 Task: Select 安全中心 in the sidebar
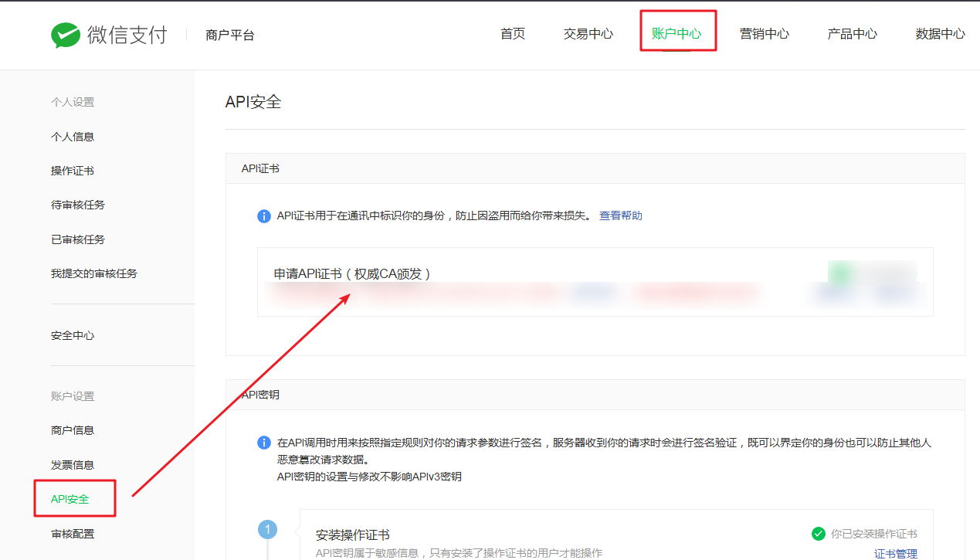(73, 335)
